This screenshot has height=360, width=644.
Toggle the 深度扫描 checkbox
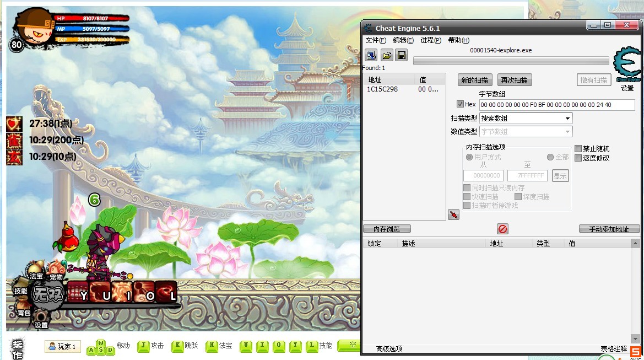pos(518,196)
